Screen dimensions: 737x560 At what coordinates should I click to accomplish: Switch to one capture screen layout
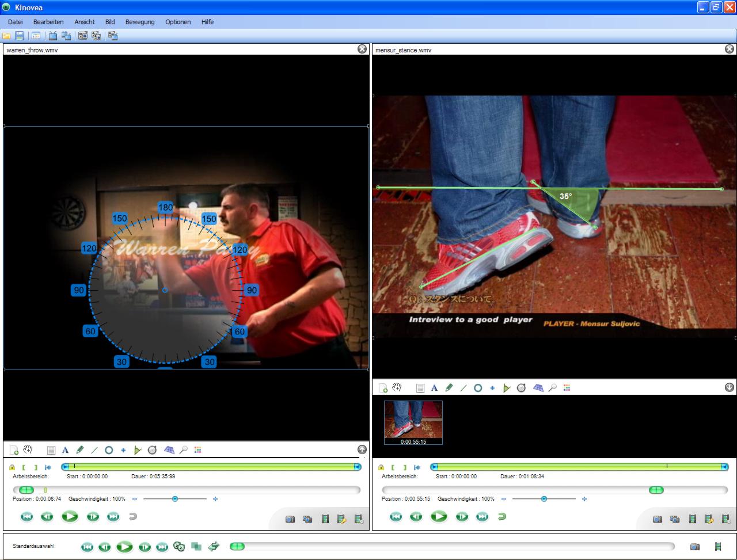point(83,36)
